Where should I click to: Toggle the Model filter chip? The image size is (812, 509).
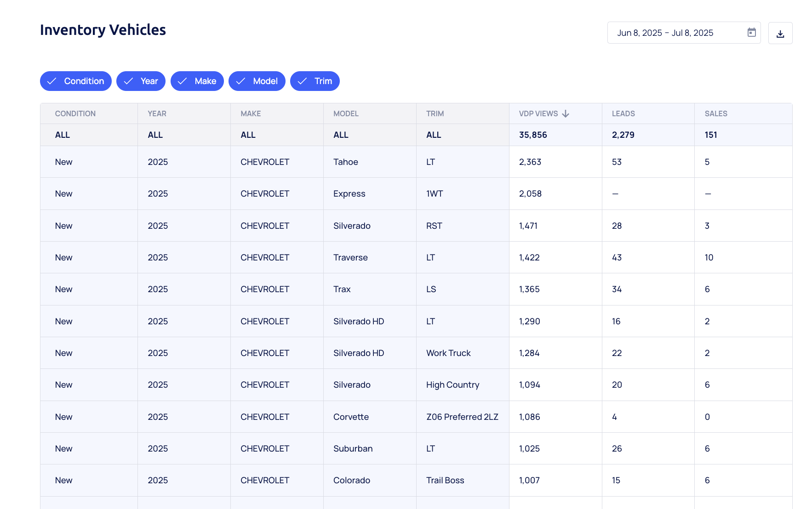pos(257,81)
